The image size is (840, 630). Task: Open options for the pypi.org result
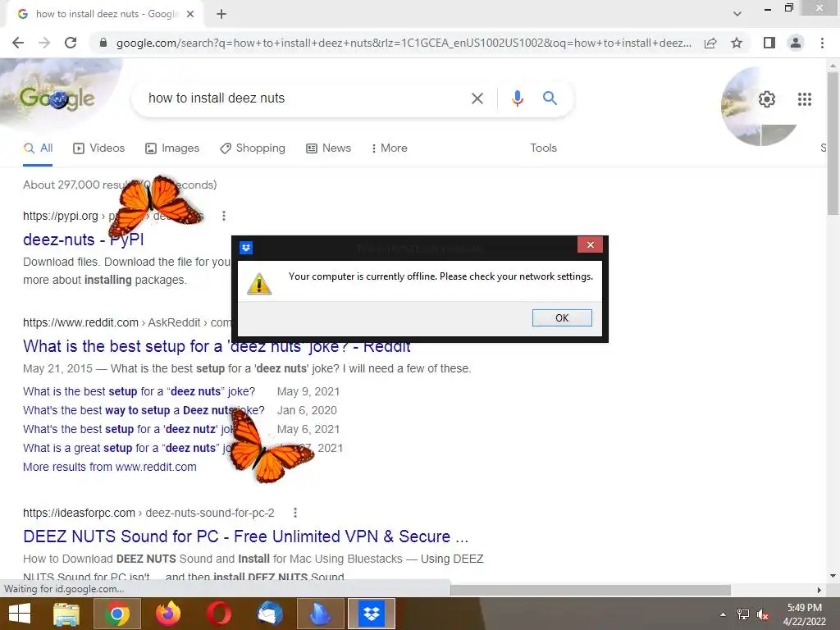coord(224,216)
